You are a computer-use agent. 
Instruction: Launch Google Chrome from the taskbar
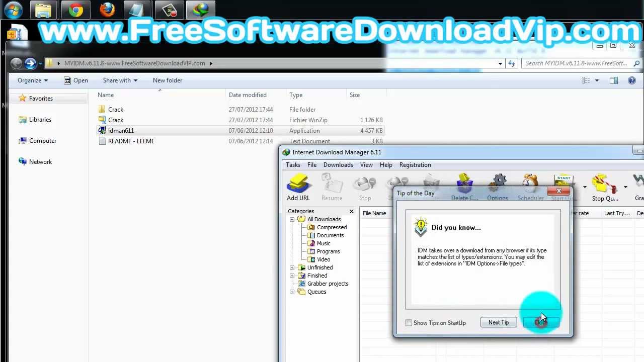pyautogui.click(x=76, y=10)
